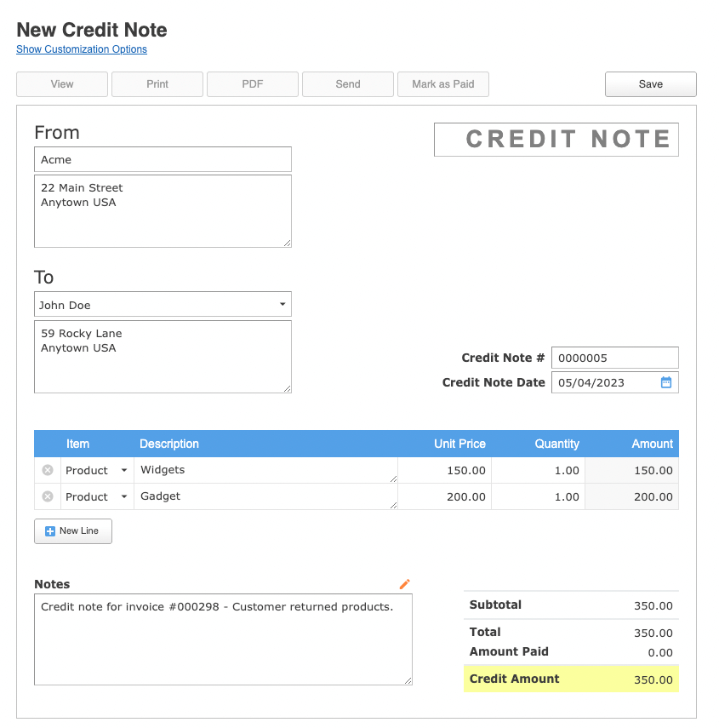
Task: Click the Amount Paid value 0.00
Action: [660, 652]
